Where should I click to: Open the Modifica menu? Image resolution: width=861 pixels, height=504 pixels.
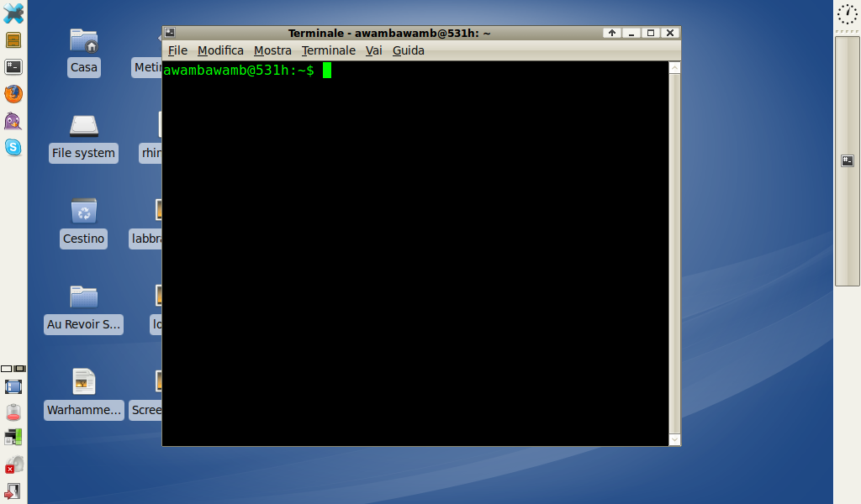click(x=220, y=50)
